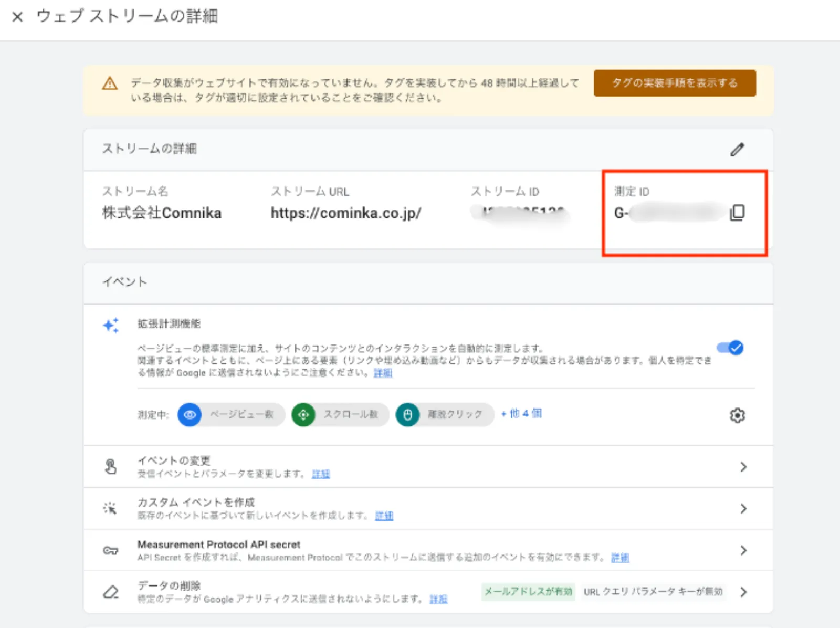Click the sparkle icon beside 拡張計測機能
840x628 pixels.
(x=111, y=325)
